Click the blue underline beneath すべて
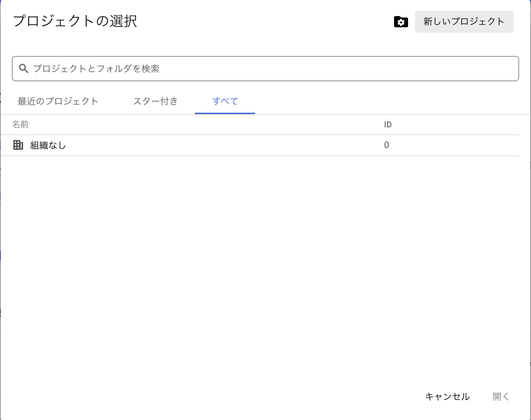The image size is (531, 420). pos(225,113)
